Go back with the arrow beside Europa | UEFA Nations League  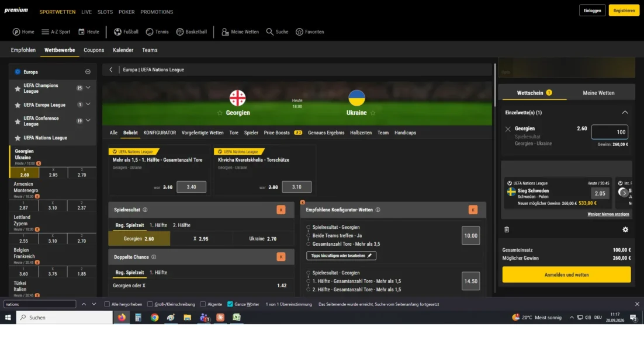pos(111,70)
